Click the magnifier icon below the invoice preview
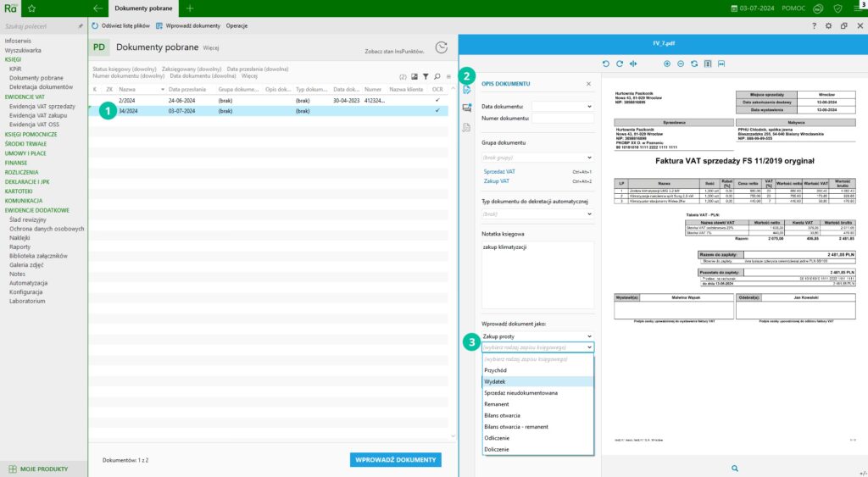The width and height of the screenshot is (868, 477). pyautogui.click(x=734, y=468)
